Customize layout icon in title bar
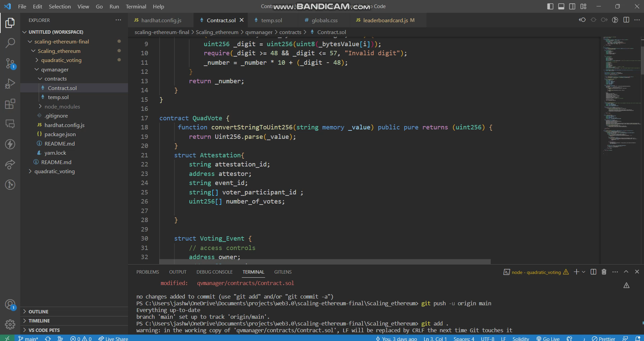The width and height of the screenshot is (644, 341). 583,6
